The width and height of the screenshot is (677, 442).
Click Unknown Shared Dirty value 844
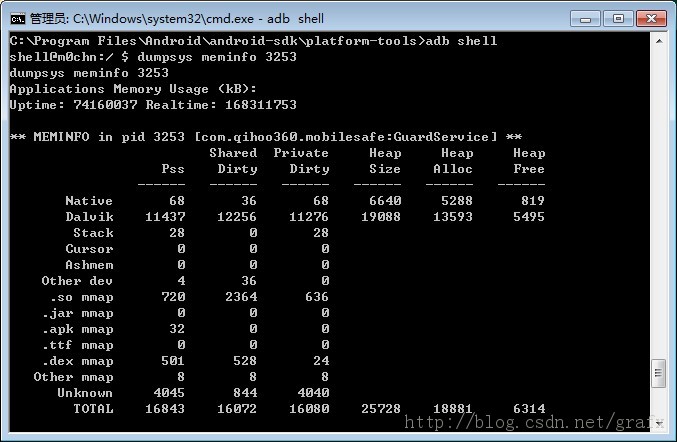click(245, 393)
